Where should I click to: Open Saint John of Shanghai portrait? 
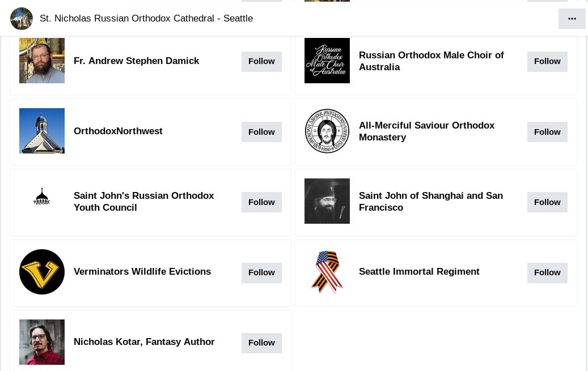point(327,201)
